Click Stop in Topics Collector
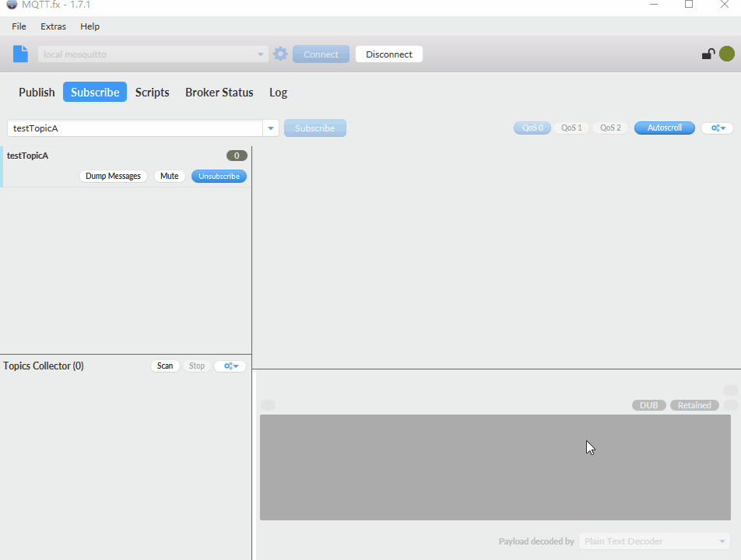The image size is (741, 560). 197,366
